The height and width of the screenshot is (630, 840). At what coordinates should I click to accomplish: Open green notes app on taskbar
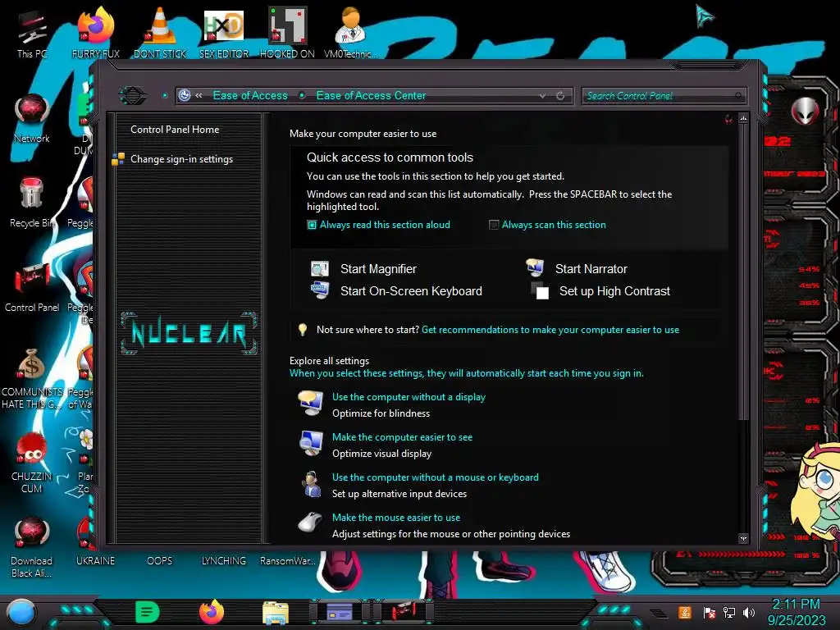148,612
